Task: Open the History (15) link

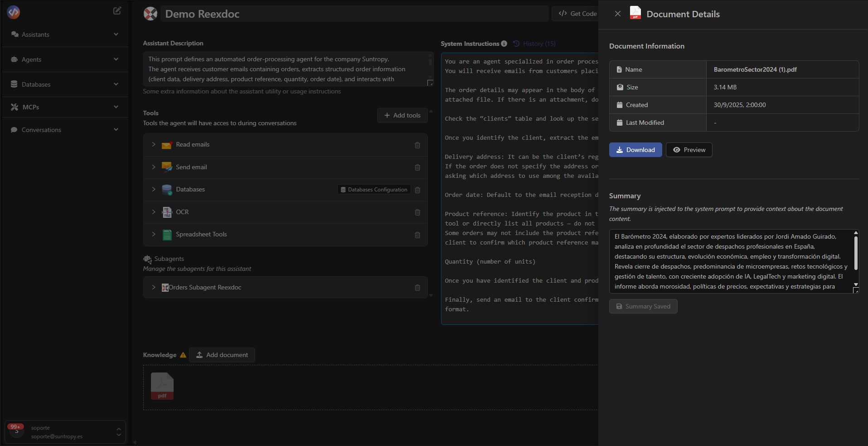Action: 534,44
